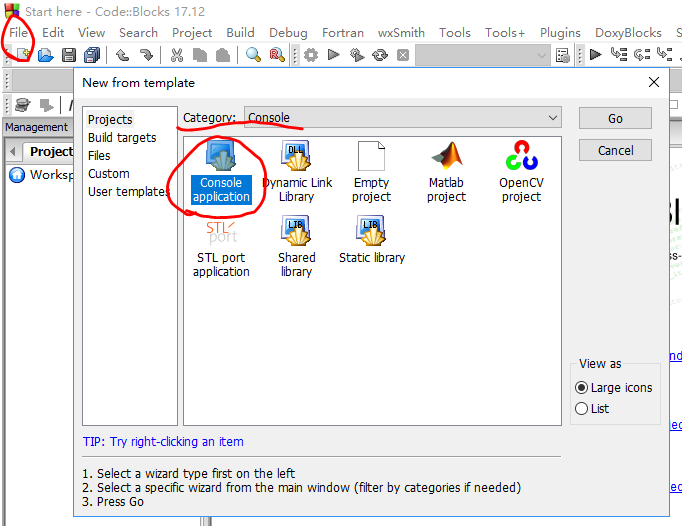Click the Open file toolbar icon

tap(45, 55)
